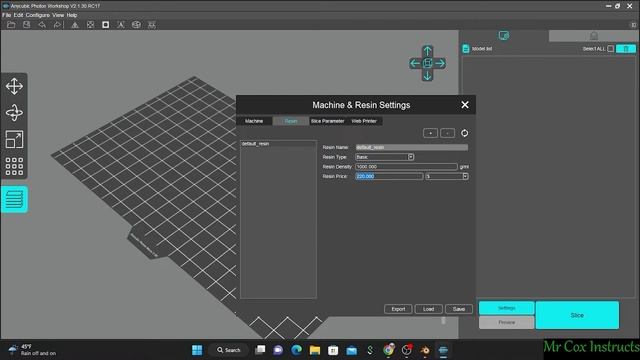Viewport: 640px width, 360px height.
Task: Open the File menu
Action: click(x=7, y=15)
